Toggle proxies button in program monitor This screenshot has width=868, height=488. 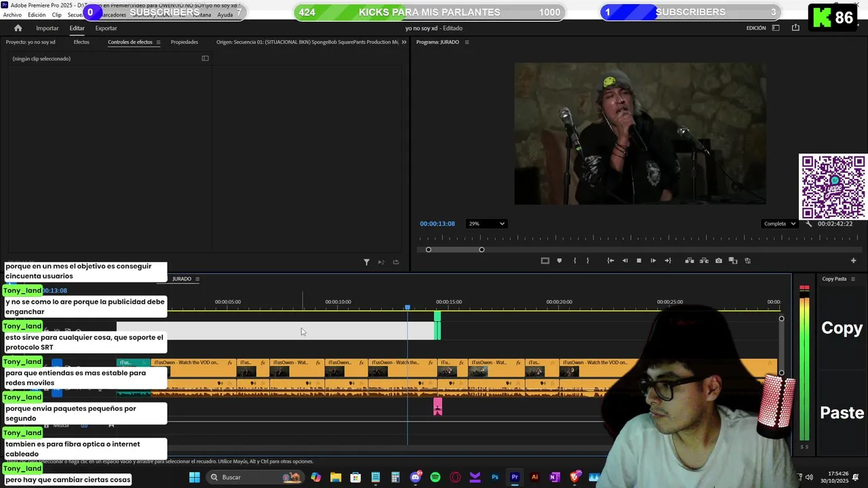748,261
